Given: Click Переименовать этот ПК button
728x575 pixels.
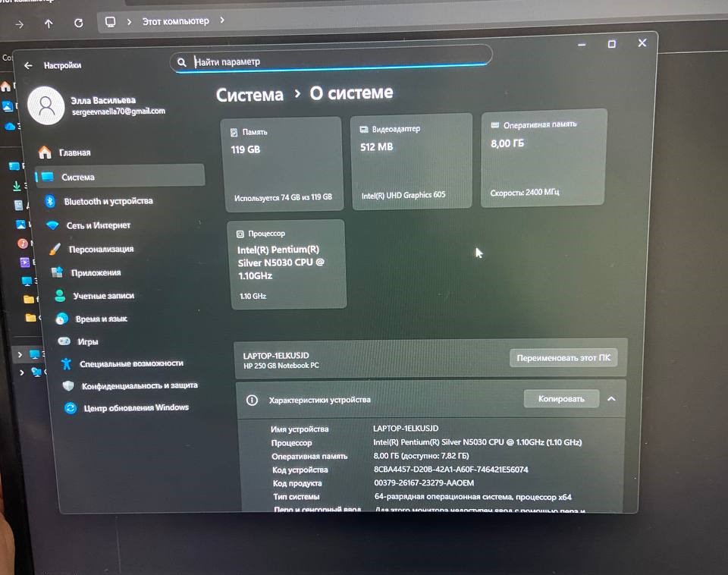Looking at the screenshot, I should 563,358.
